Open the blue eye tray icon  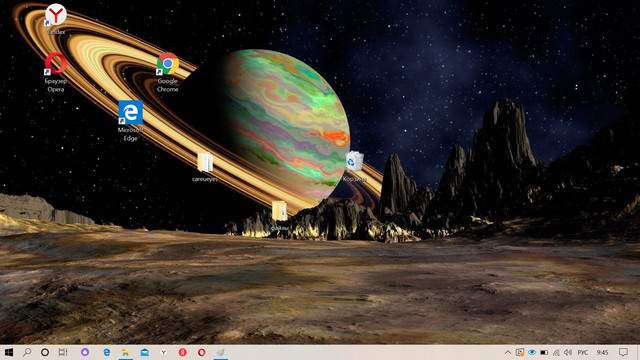[x=532, y=352]
